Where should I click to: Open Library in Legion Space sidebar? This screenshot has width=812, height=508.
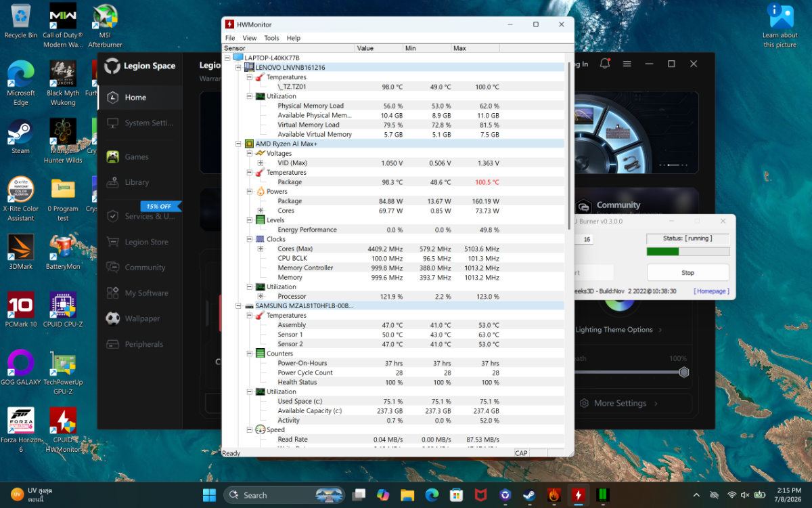(x=139, y=182)
